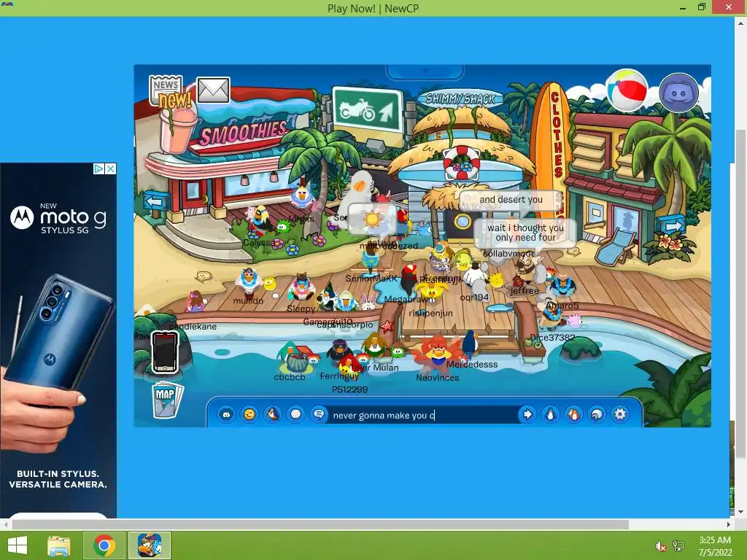Viewport: 747px width, 560px height.
Task: Click the network tray icon
Action: 678,546
